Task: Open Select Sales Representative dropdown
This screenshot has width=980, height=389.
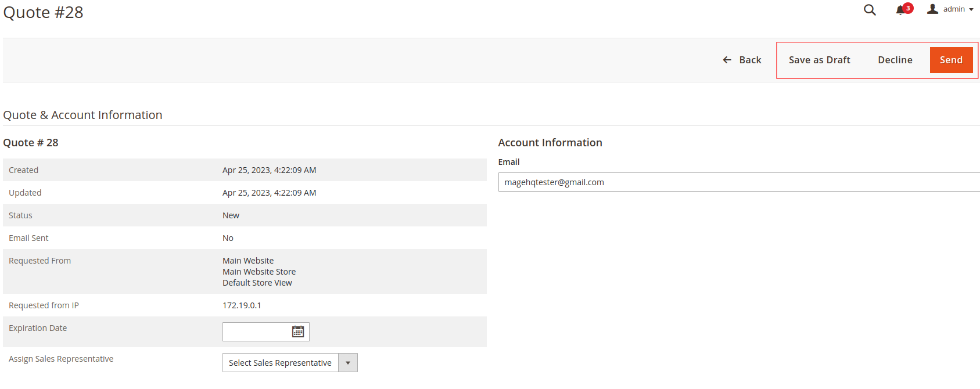Action: [290, 363]
